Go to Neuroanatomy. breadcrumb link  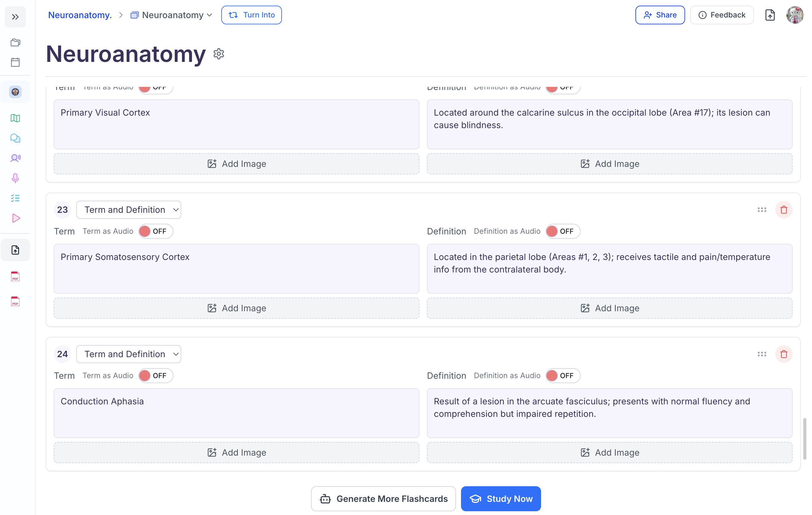[80, 15]
